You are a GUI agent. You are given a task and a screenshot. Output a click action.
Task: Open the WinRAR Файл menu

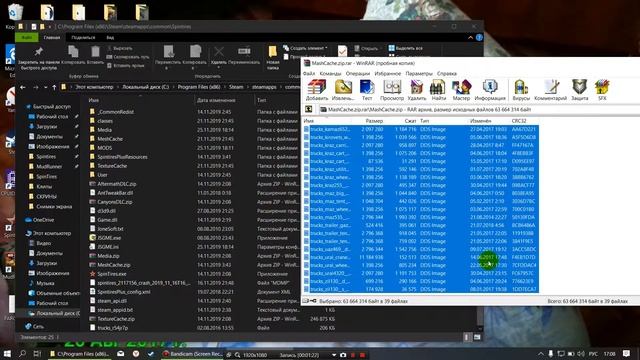click(309, 73)
